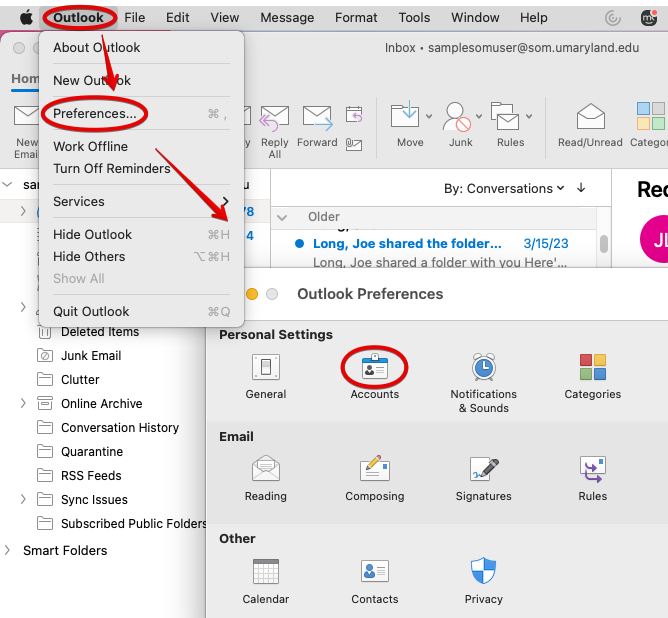Collapse the Older message group
Viewport: 668px width, 618px height.
coord(283,217)
